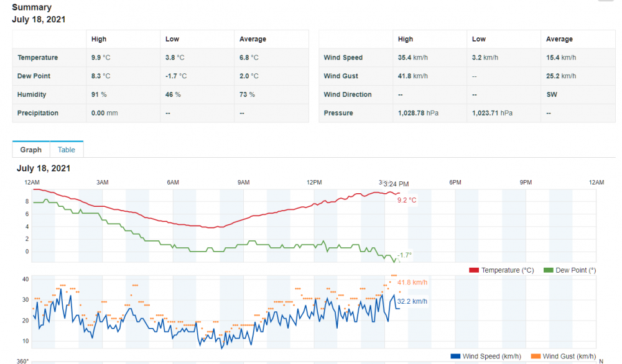Click the 6AM label on time axis

coord(173,182)
